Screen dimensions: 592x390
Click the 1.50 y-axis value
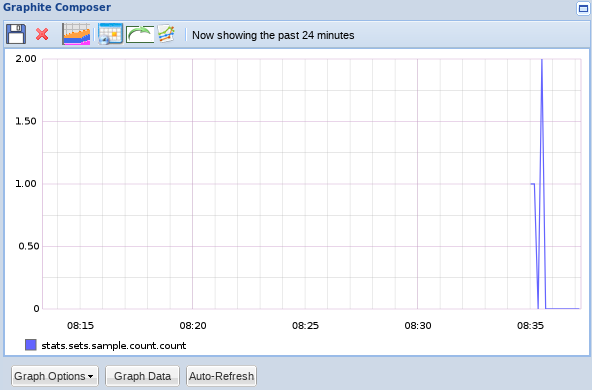[x=26, y=121]
